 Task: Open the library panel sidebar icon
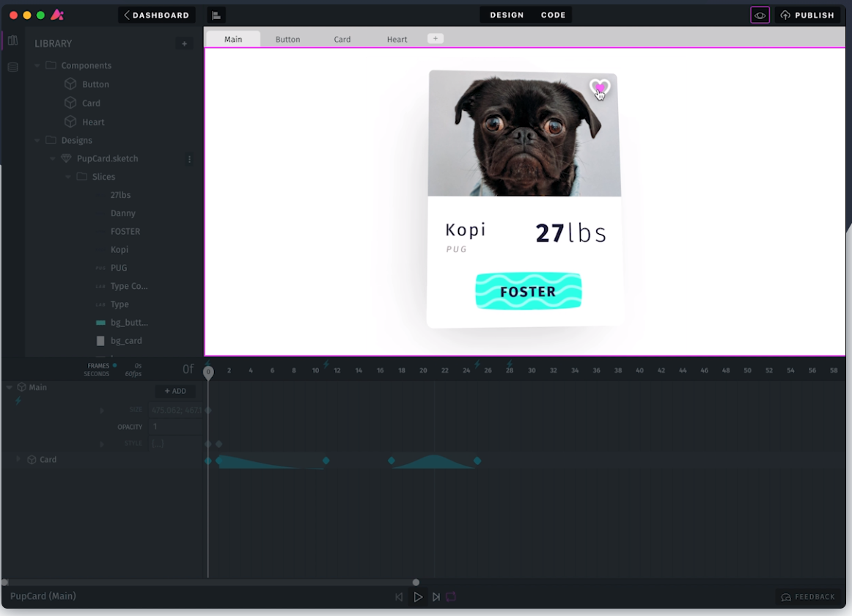click(x=12, y=41)
